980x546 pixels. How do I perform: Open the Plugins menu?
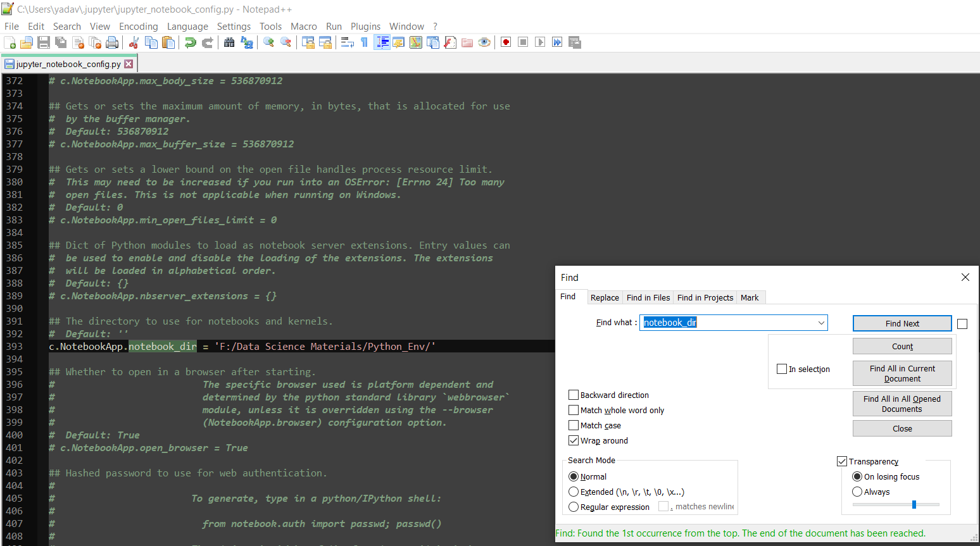coord(365,26)
